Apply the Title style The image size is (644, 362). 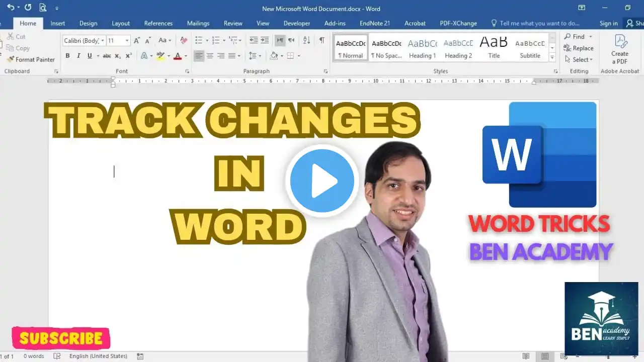coord(494,48)
